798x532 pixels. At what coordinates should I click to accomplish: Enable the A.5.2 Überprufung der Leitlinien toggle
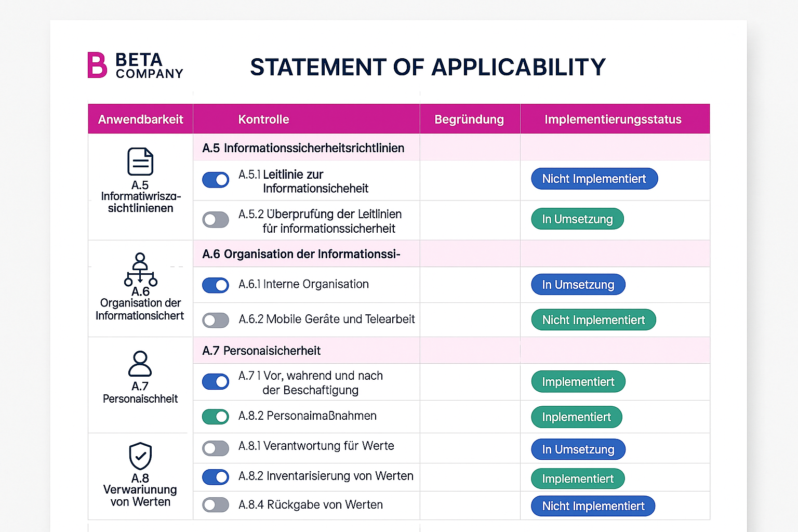(x=215, y=220)
